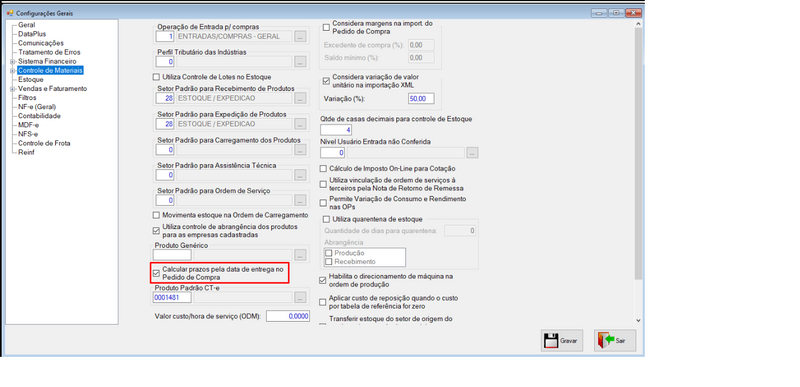This screenshot has height=387, width=800.
Task: Click the Configurações Gerais window icon
Action: click(x=10, y=13)
